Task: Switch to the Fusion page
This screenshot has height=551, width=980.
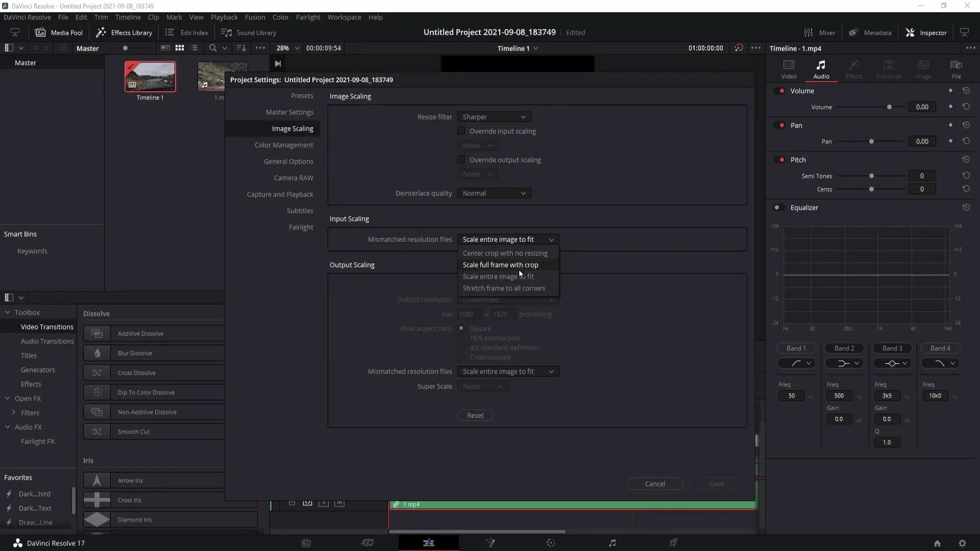Action: coord(490,543)
